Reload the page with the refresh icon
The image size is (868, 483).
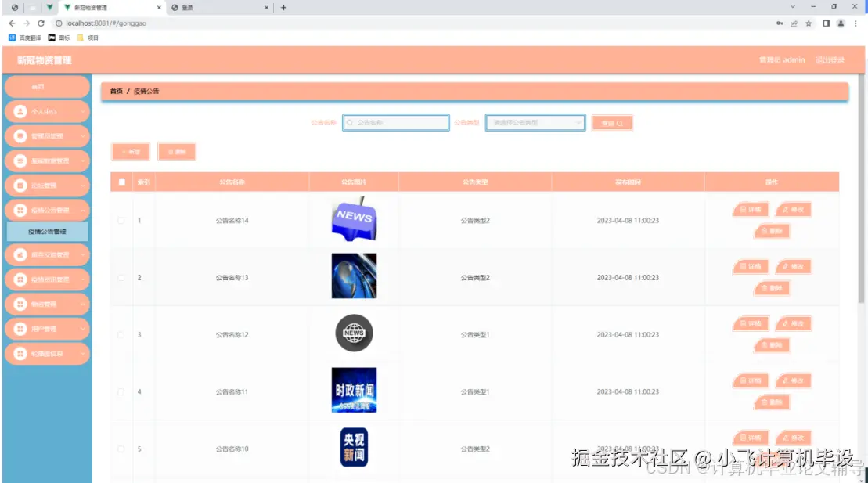[x=41, y=23]
